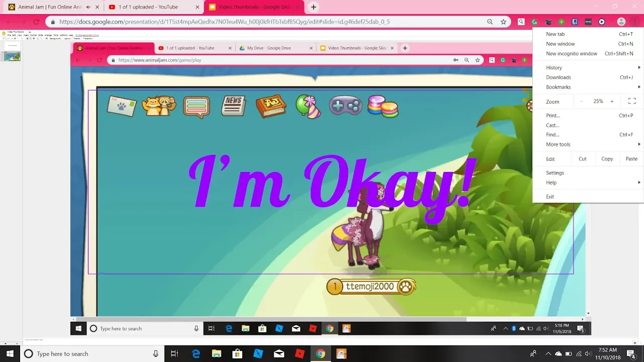This screenshot has height=362, width=644.
Task: Choose New tab from the Chrome menu
Action: point(588,34)
